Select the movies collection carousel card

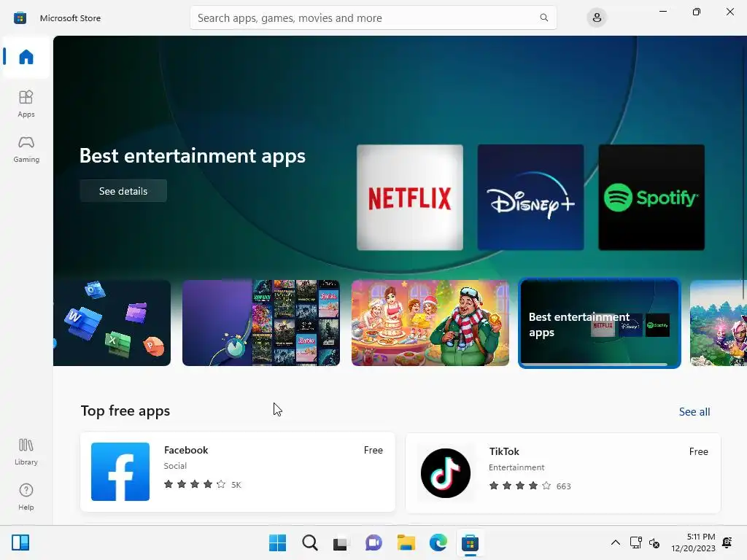[x=261, y=323]
